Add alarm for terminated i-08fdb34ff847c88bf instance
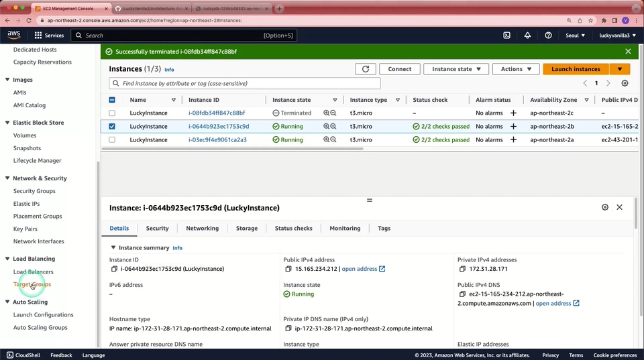Screen dimensions: 644x360 point(513,113)
